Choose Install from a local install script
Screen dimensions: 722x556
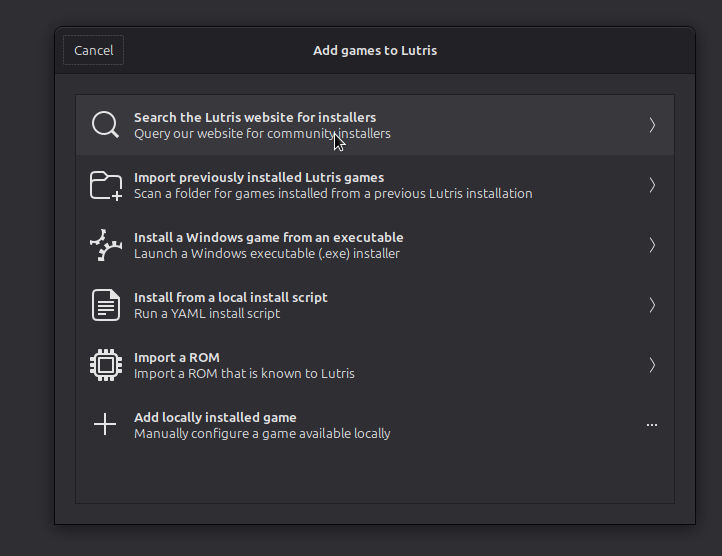tap(375, 305)
